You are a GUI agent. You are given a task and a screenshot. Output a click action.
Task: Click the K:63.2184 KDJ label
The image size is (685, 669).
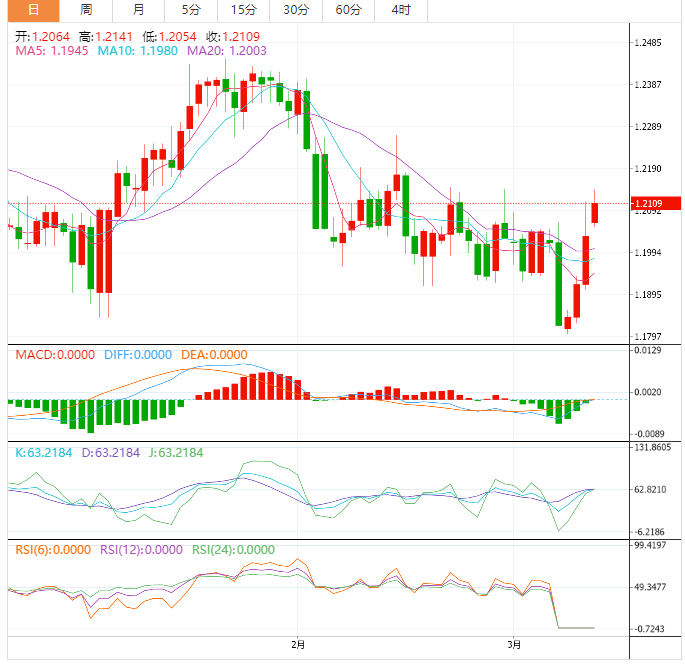tap(44, 453)
